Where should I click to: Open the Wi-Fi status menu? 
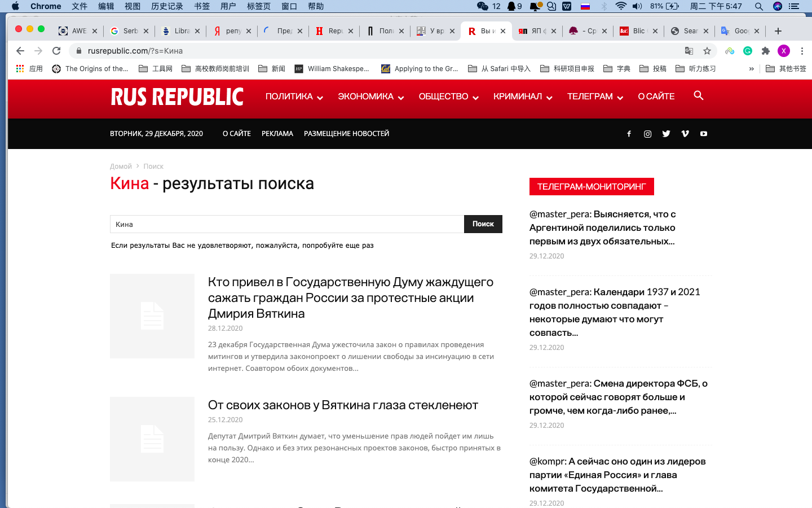coord(621,6)
